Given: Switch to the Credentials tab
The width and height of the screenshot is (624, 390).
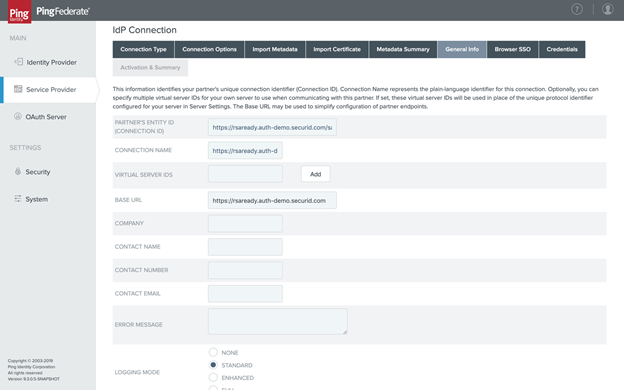Looking at the screenshot, I should tap(562, 49).
